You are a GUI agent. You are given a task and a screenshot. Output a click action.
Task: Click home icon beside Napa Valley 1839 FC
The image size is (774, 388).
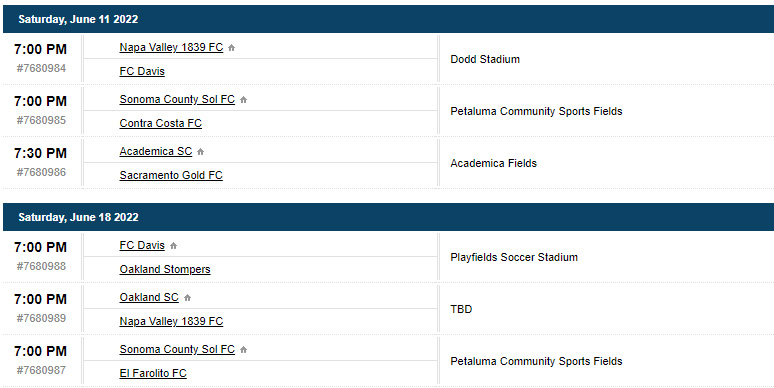pyautogui.click(x=232, y=48)
